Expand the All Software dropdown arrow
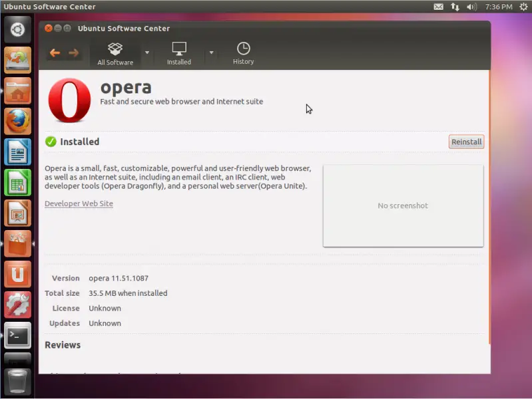532x399 pixels. [147, 53]
